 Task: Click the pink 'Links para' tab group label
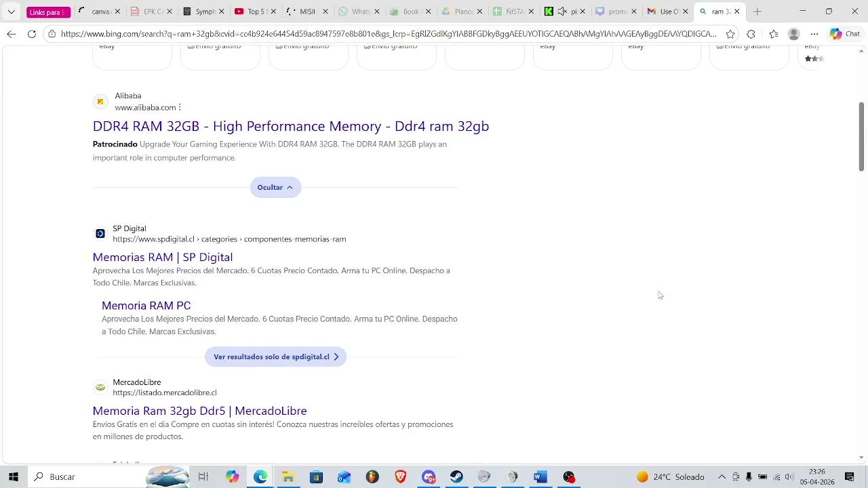[48, 12]
